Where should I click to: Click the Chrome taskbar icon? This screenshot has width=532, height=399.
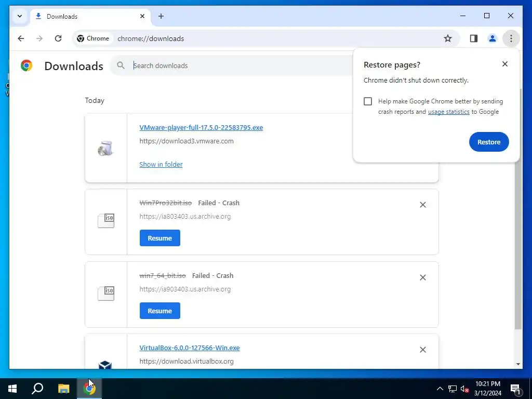coord(89,389)
